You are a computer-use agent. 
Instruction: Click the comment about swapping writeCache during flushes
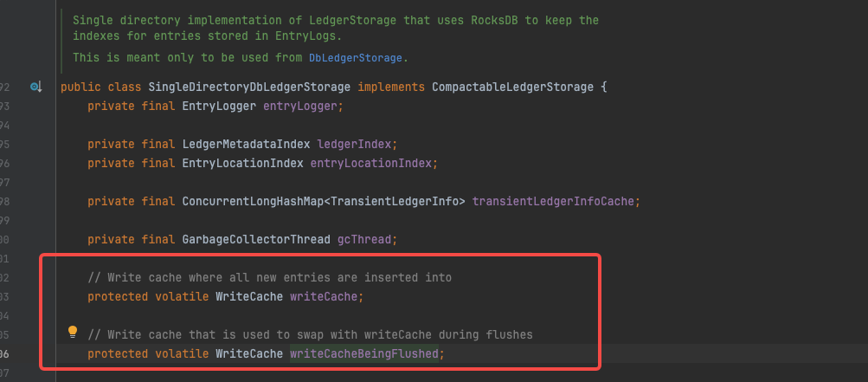coord(310,335)
